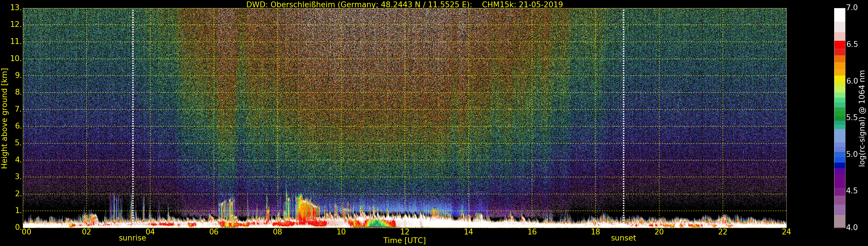Click the '22' time tick label
Screen dimensions: 868x246
point(723,232)
